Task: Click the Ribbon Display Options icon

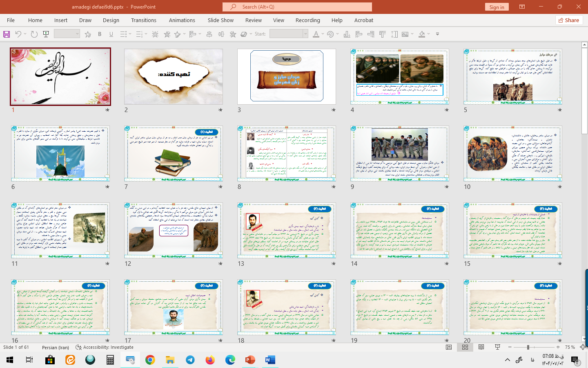Action: [x=522, y=7]
